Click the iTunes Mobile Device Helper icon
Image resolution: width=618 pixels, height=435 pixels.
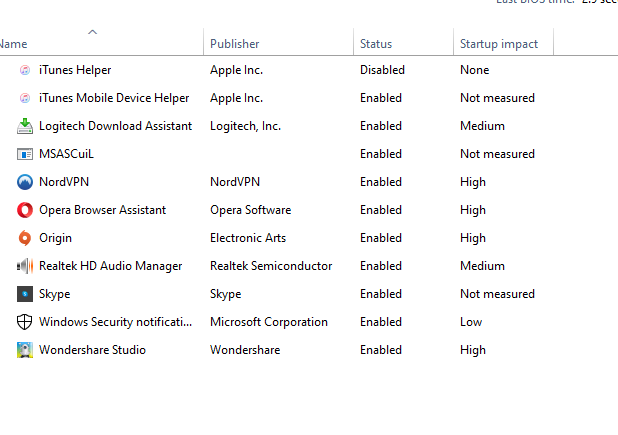tap(25, 98)
